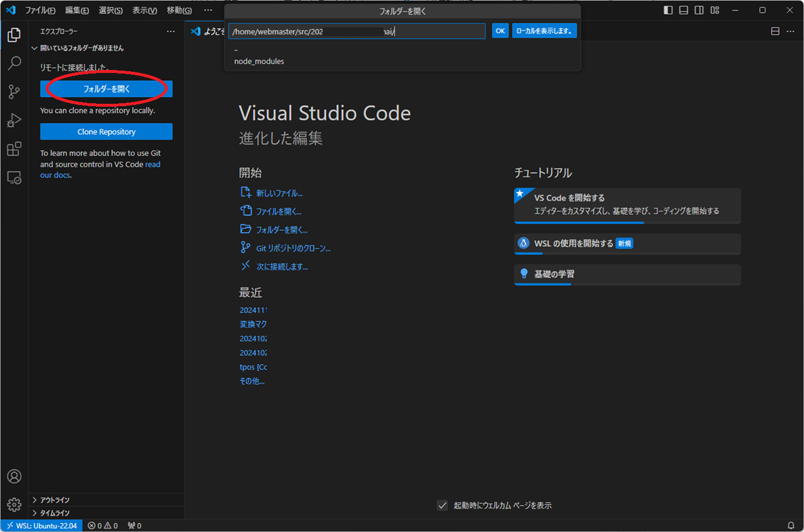Open the ファイル(F) menu
The width and height of the screenshot is (804, 532).
40,10
